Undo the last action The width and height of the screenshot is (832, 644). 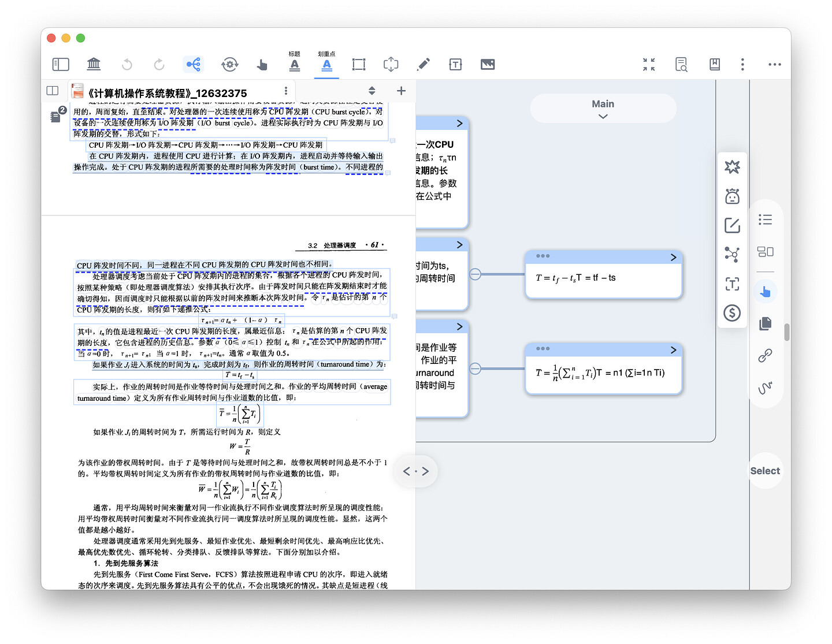pos(127,64)
